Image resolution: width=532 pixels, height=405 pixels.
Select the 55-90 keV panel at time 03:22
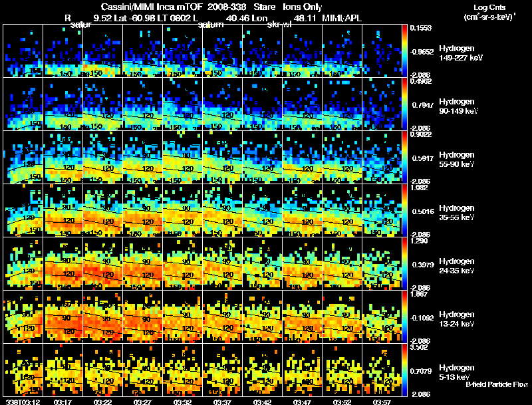coord(103,157)
